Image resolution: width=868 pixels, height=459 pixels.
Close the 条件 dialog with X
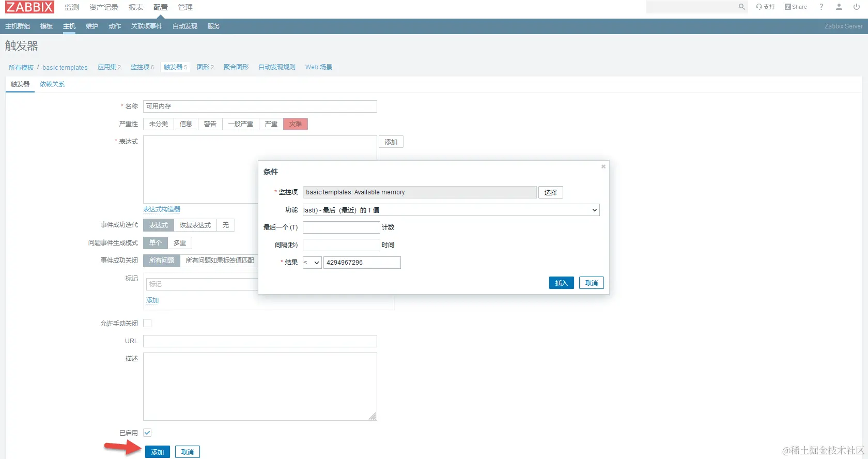click(x=603, y=166)
